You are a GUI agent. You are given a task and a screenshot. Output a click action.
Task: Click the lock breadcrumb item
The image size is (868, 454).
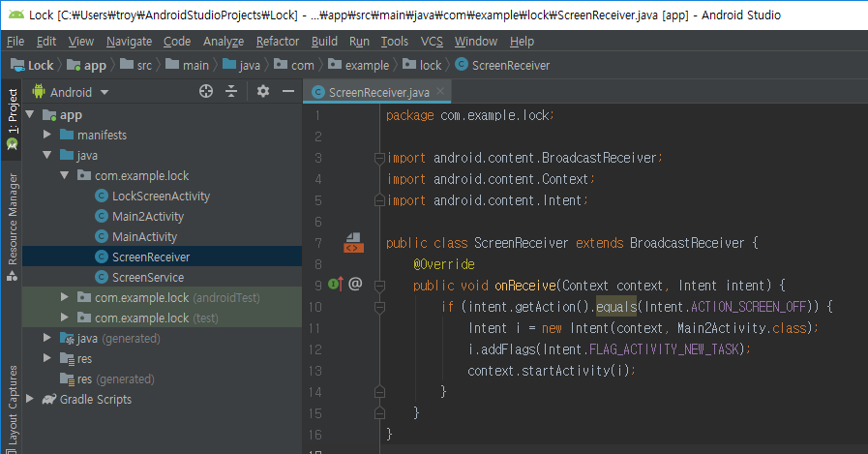coord(422,65)
